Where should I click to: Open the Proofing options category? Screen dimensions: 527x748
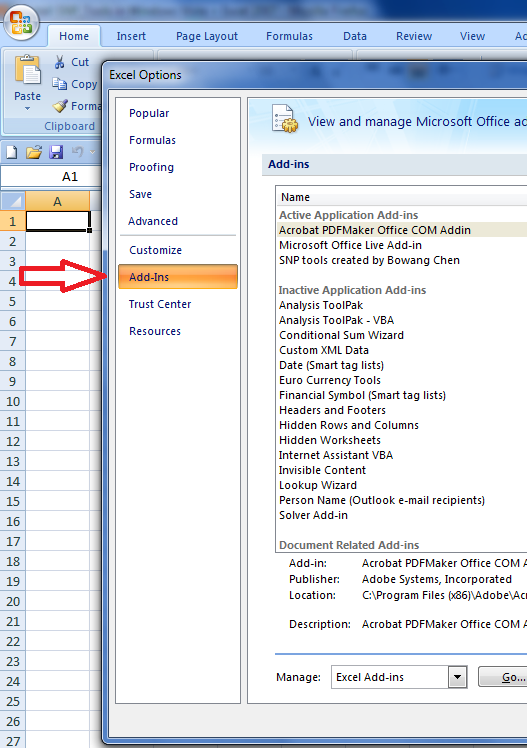click(152, 167)
